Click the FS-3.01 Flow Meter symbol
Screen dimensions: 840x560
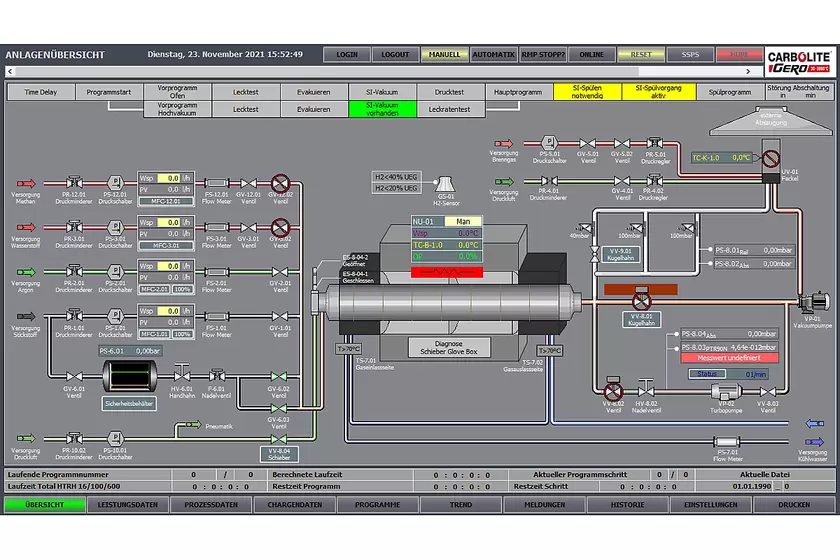point(216,227)
